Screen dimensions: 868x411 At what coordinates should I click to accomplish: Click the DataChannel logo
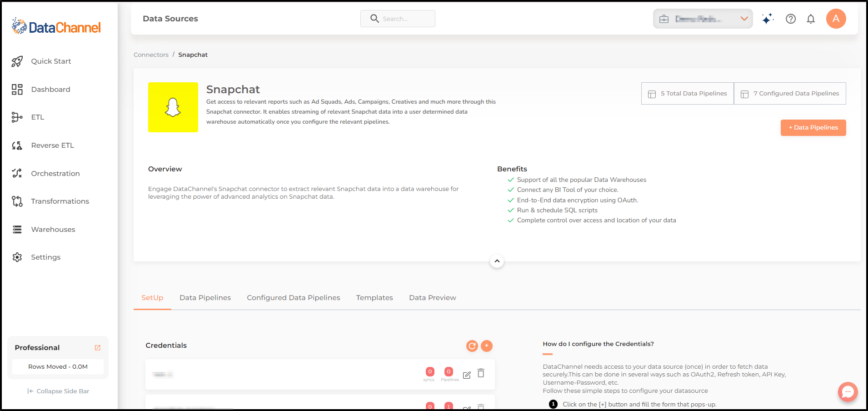pyautogui.click(x=56, y=27)
